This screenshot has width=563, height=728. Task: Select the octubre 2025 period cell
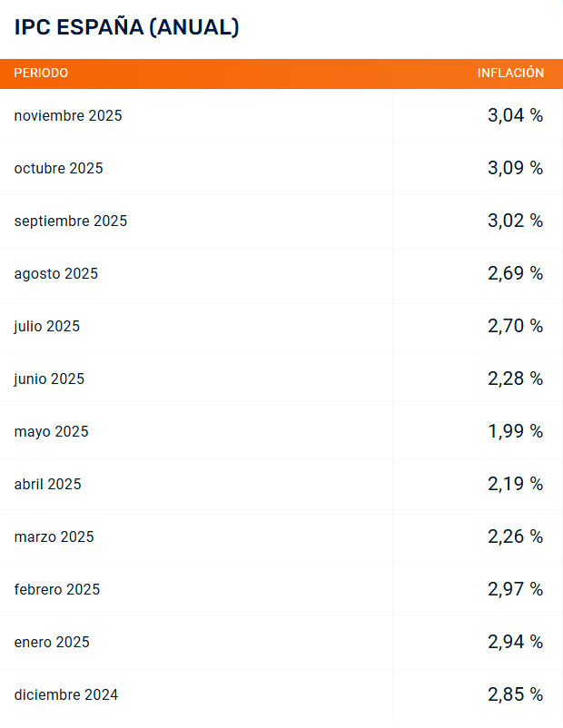(59, 169)
